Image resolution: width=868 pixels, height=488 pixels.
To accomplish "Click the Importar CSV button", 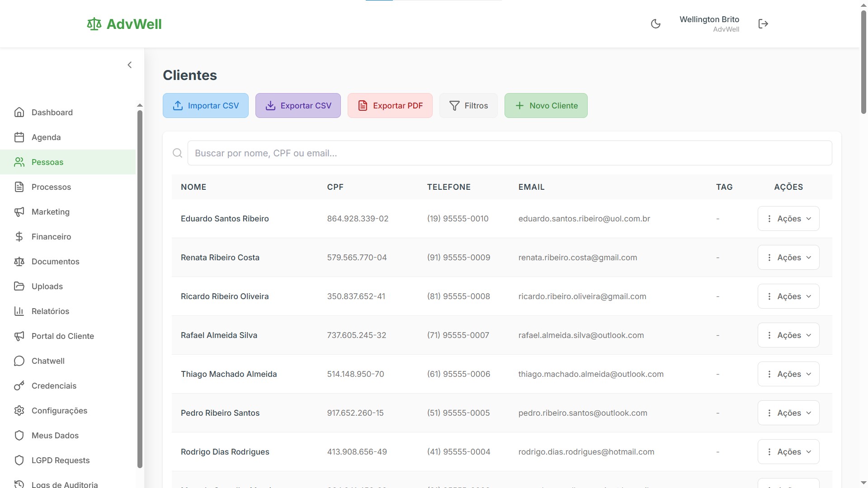I will point(206,106).
